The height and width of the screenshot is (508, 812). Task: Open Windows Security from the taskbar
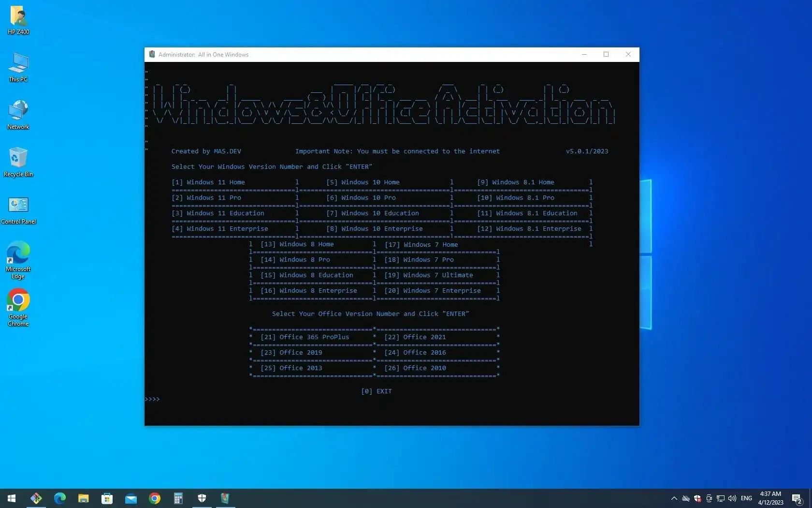pos(202,498)
